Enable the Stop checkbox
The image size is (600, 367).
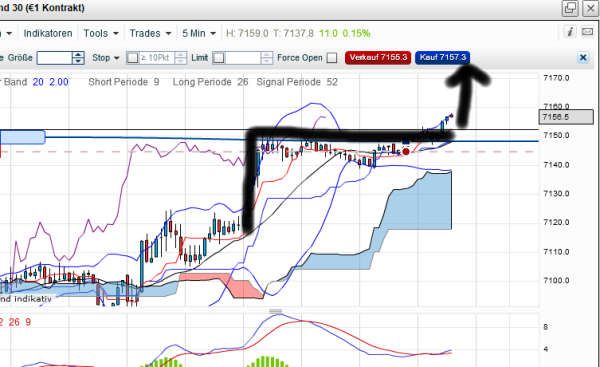tap(132, 58)
